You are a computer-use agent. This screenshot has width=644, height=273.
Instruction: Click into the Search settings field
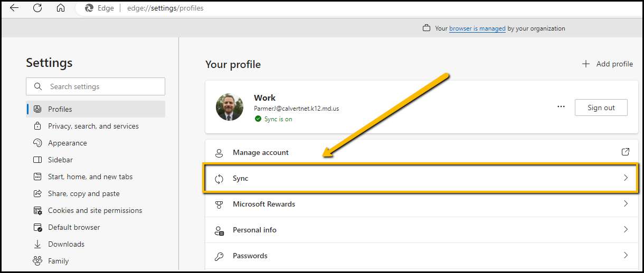click(96, 86)
